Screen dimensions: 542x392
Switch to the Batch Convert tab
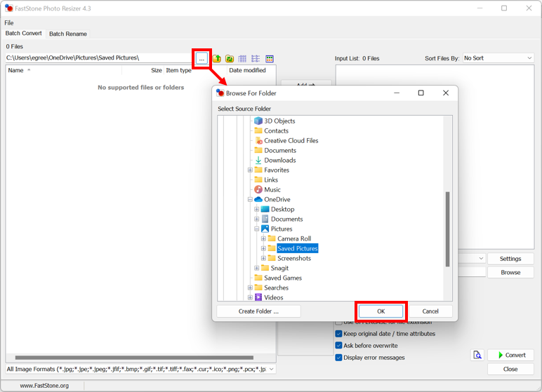[x=23, y=33]
